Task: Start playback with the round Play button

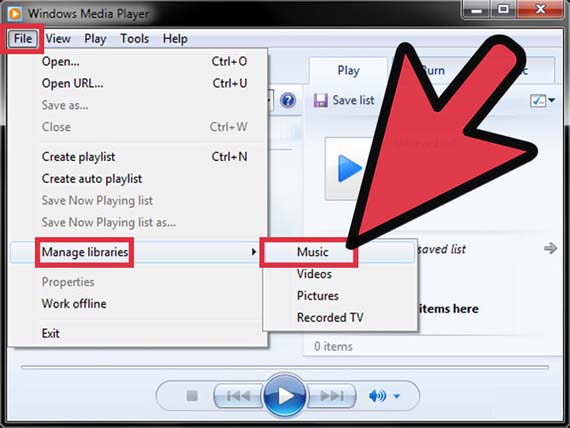Action: coord(285,396)
